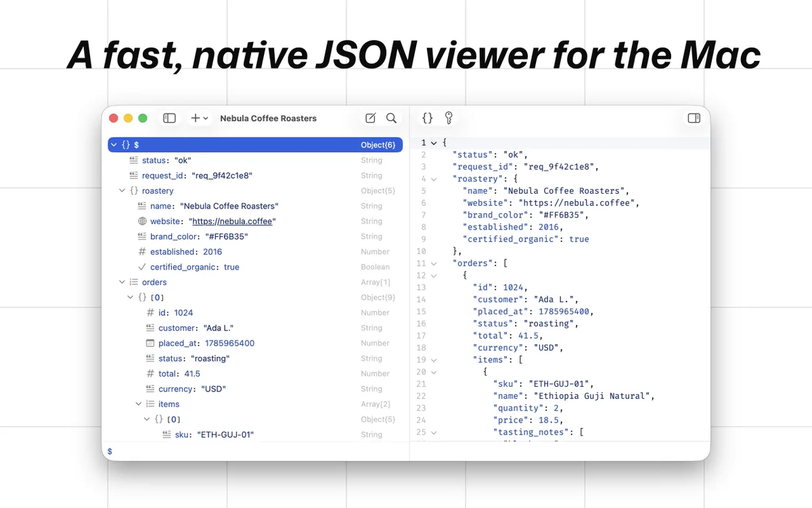The height and width of the screenshot is (508, 812).
Task: Click the Array[2] type label
Action: [x=376, y=404]
